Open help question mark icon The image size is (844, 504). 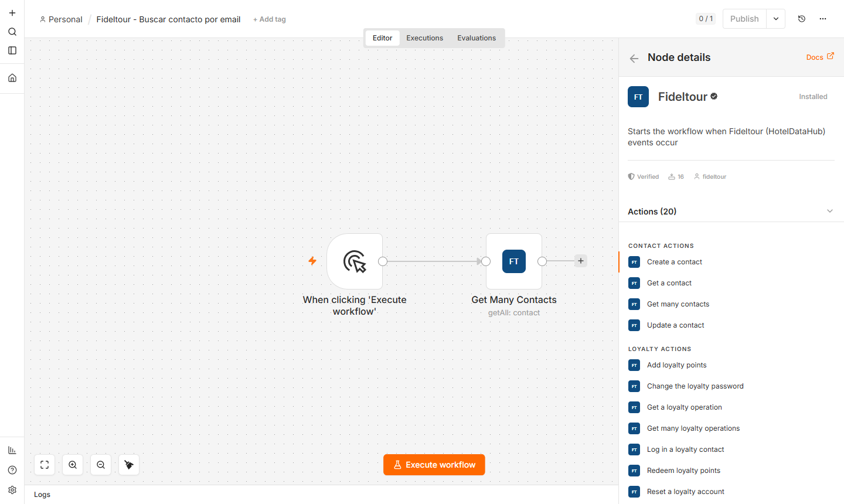[x=12, y=470]
